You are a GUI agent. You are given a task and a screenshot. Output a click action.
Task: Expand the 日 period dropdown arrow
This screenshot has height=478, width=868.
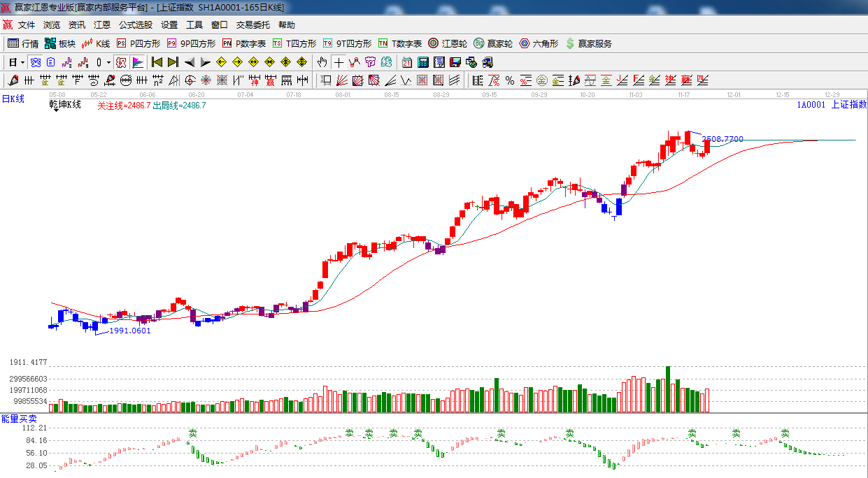[22, 62]
